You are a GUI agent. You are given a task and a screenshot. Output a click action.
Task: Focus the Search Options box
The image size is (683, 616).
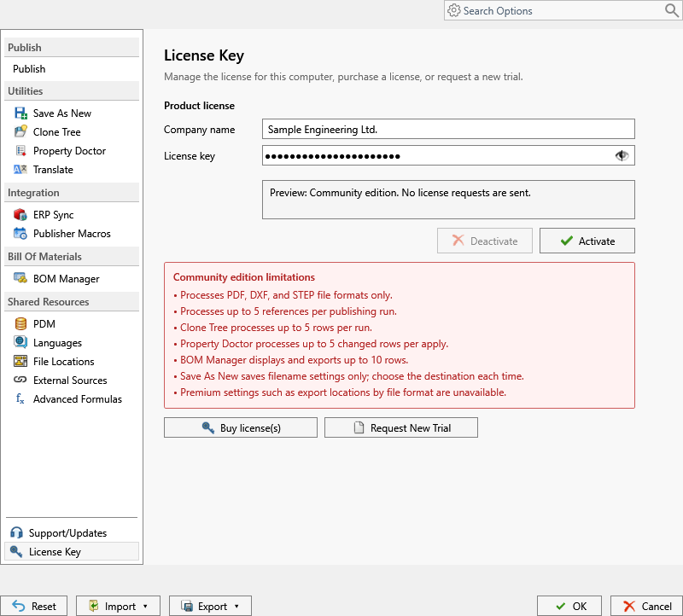[x=563, y=10]
